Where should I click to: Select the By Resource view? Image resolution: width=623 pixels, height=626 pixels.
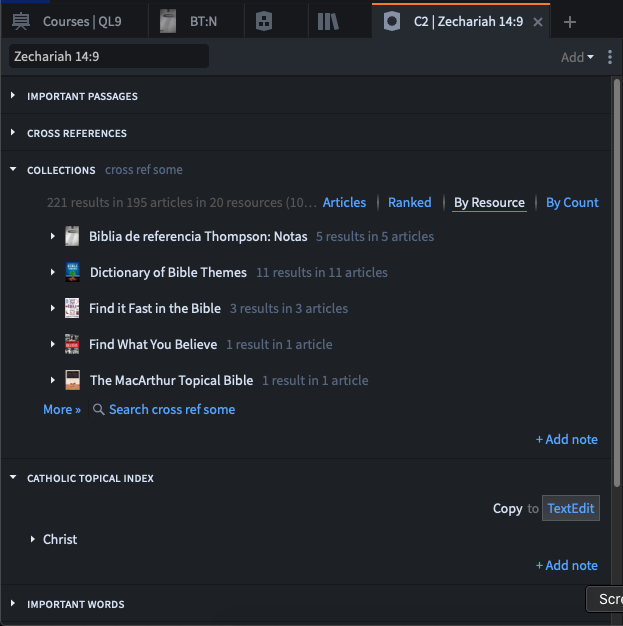[489, 202]
